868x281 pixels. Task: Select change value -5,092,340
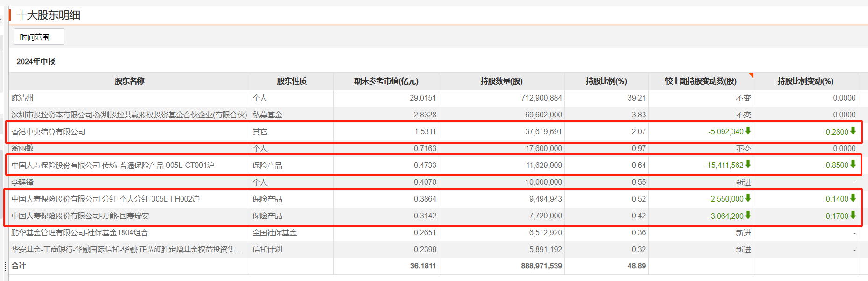pyautogui.click(x=726, y=132)
